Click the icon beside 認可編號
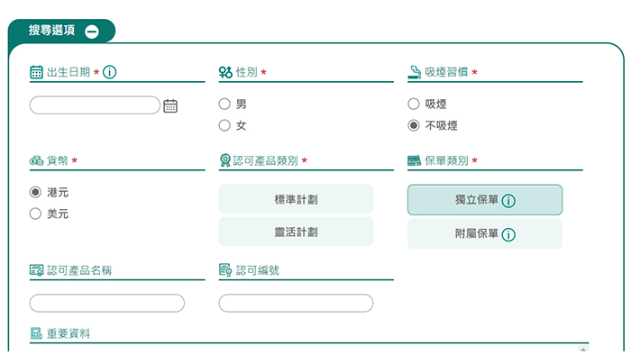The height and width of the screenshot is (364, 631). pos(225,270)
